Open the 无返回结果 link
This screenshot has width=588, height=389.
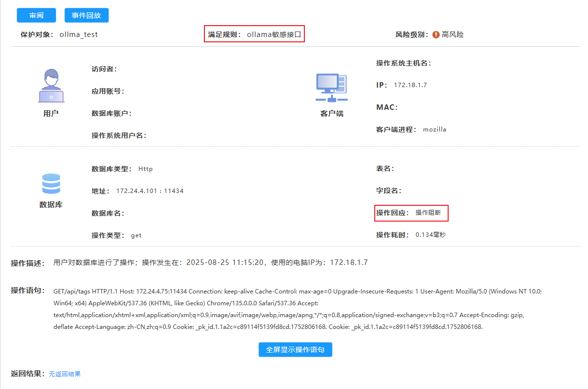[x=65, y=374]
